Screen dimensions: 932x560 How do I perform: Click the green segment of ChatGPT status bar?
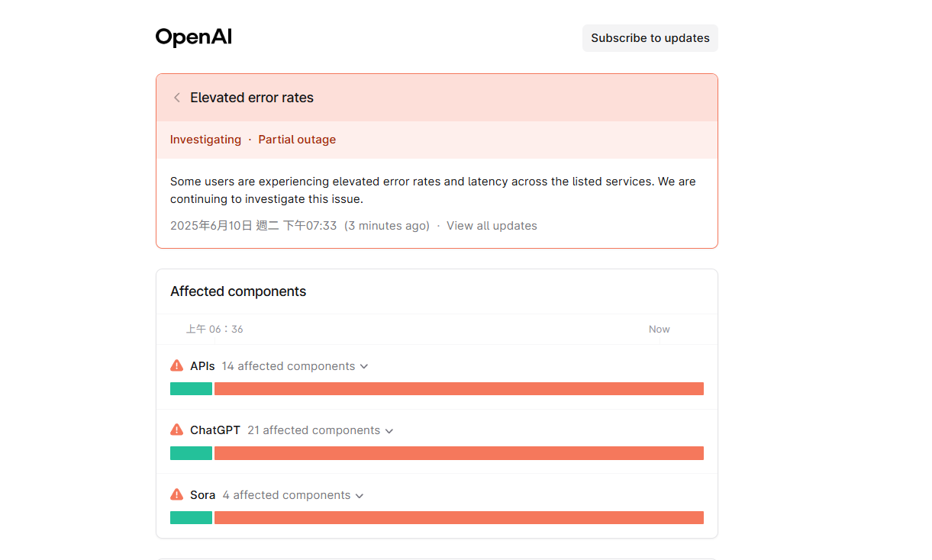191,453
